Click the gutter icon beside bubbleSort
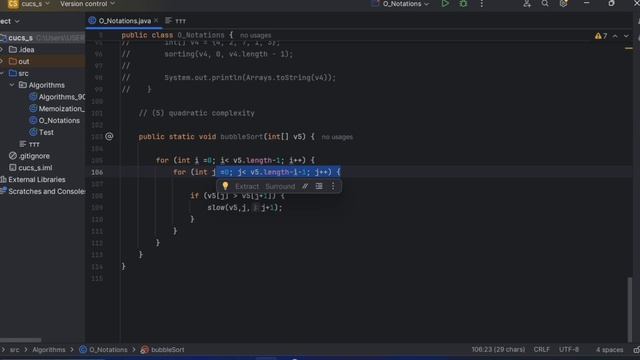 point(109,136)
